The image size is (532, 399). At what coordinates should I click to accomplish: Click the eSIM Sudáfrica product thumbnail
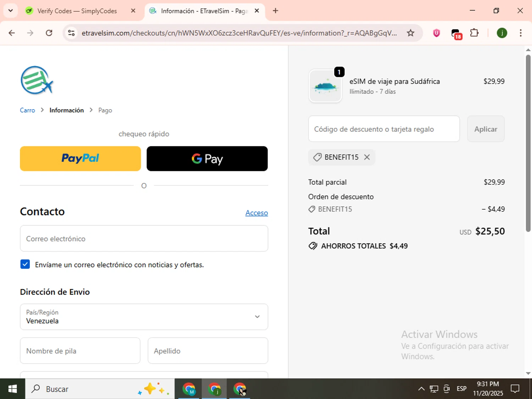325,86
